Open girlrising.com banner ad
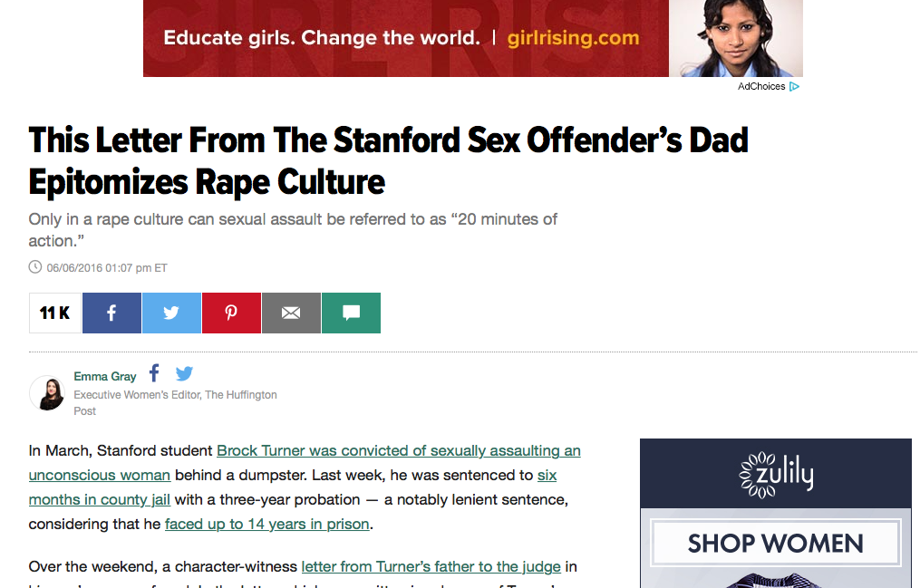 click(473, 38)
